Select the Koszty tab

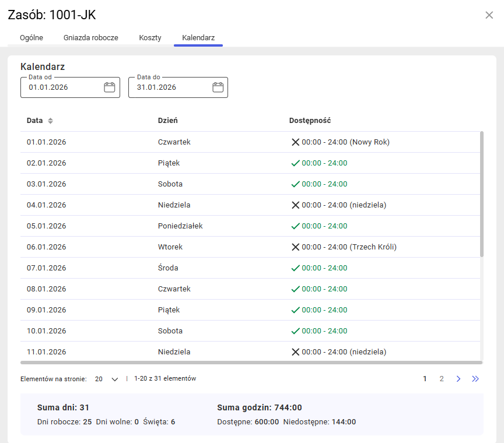coord(150,38)
